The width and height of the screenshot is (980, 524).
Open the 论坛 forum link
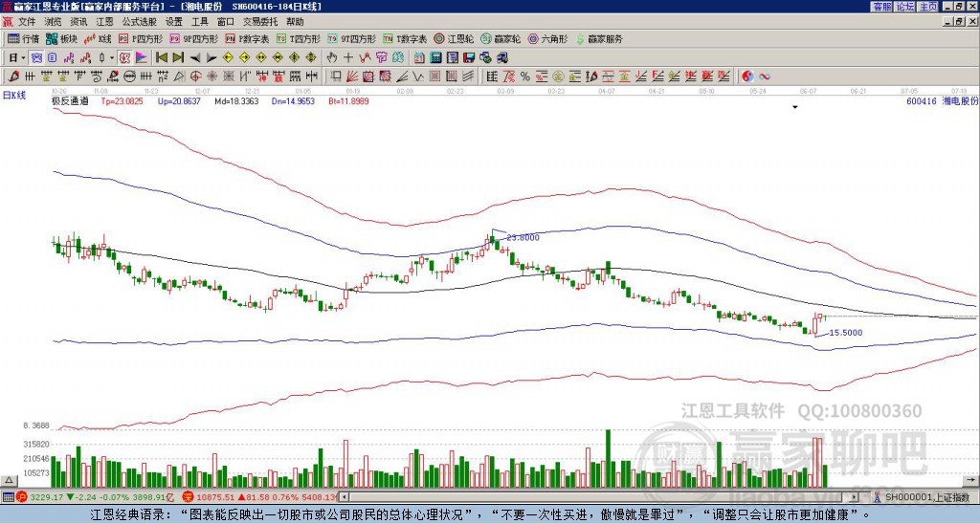[905, 7]
